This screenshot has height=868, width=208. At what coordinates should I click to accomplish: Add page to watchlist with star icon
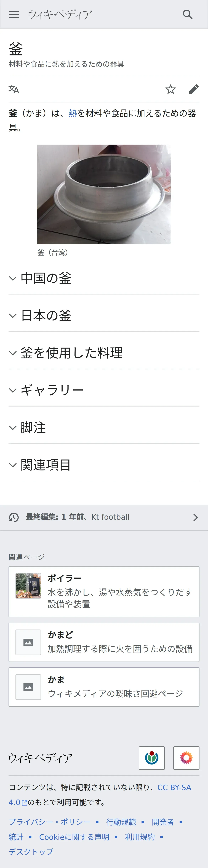[x=171, y=89]
